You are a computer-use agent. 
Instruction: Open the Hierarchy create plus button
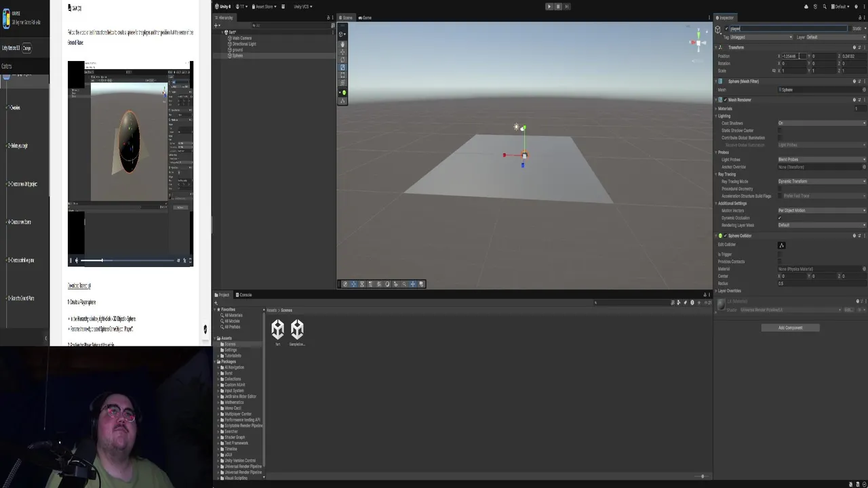tap(217, 25)
